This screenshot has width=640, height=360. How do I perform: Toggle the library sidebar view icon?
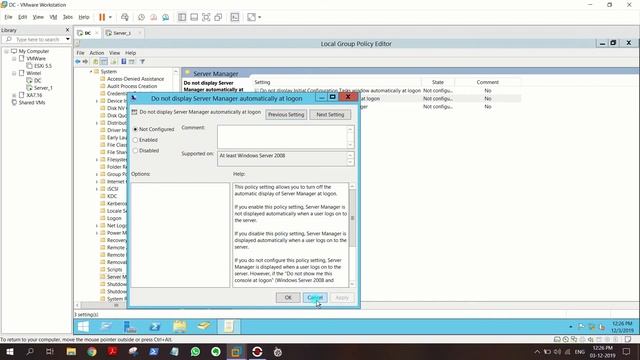(x=182, y=17)
